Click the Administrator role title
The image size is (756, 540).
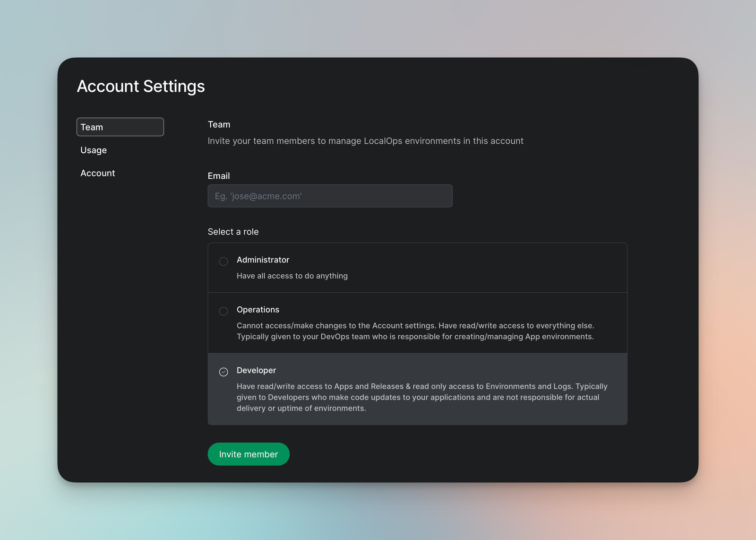(x=263, y=260)
